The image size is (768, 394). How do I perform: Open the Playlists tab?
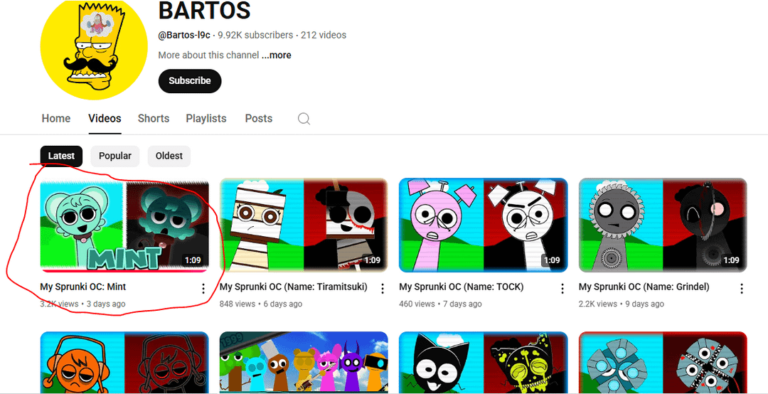[206, 119]
